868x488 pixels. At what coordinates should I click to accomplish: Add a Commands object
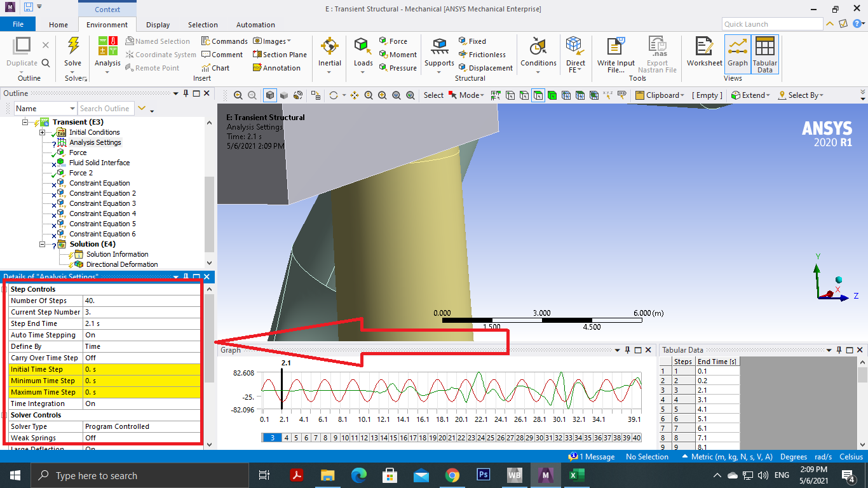[224, 41]
